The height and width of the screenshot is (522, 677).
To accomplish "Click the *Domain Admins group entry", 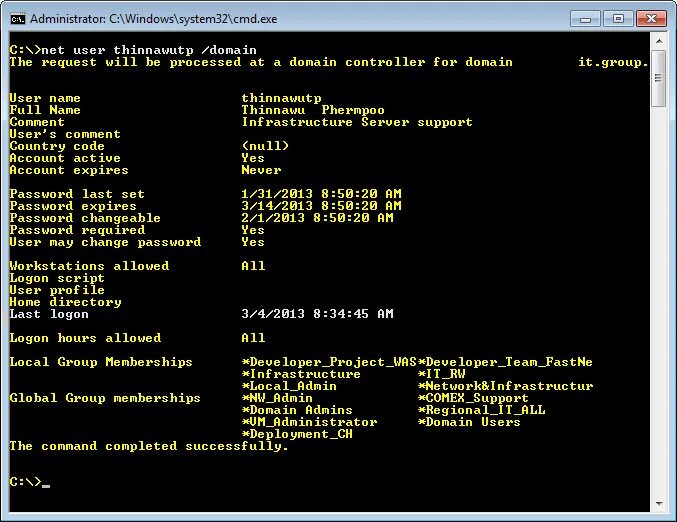I will [x=297, y=410].
